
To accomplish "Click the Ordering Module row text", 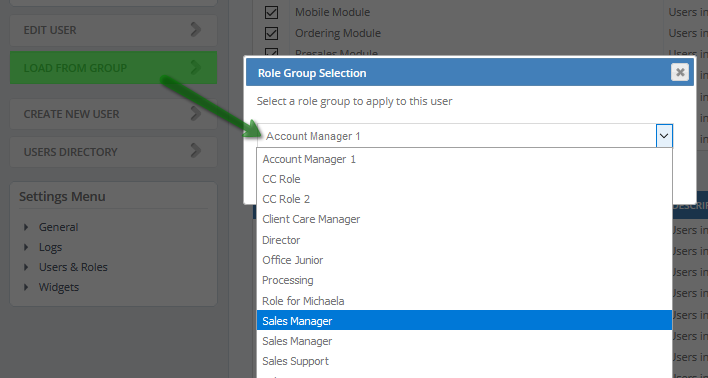I will tap(338, 33).
